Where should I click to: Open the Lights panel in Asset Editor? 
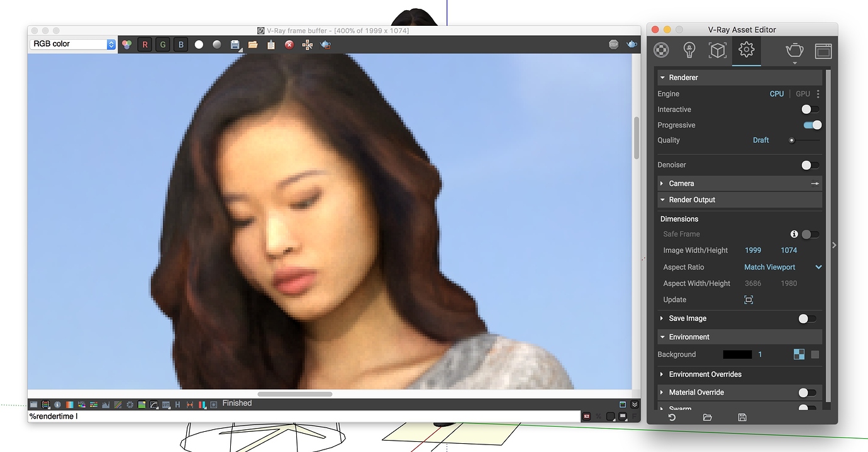pyautogui.click(x=689, y=50)
